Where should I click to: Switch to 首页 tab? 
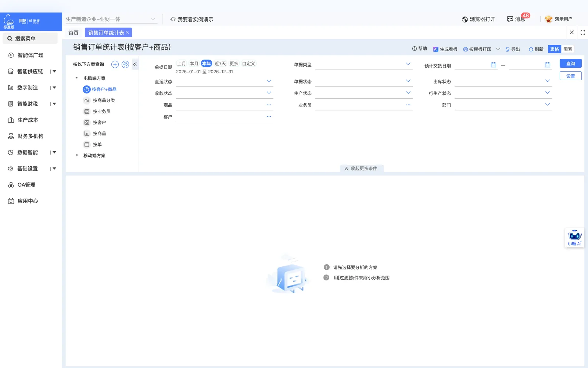(73, 33)
